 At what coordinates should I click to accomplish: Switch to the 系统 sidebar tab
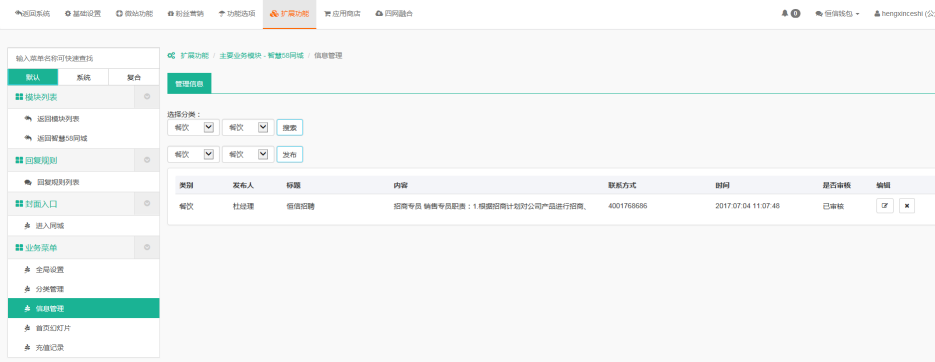pos(83,78)
